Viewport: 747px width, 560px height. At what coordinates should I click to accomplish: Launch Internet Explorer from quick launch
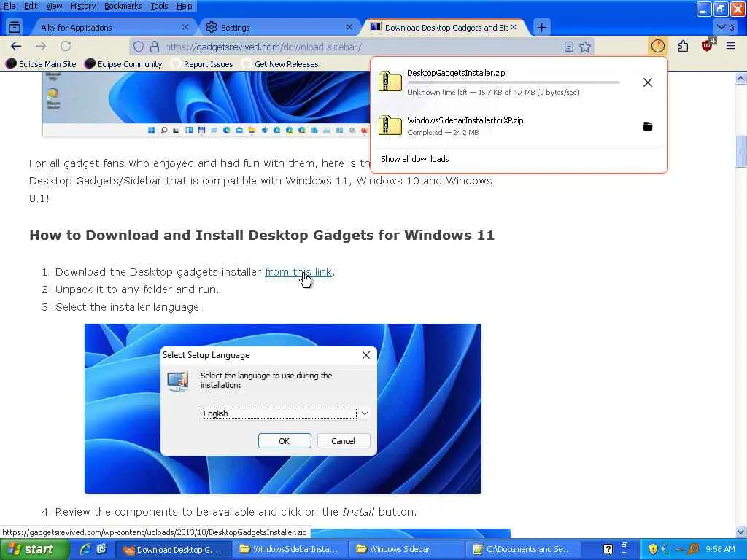[86, 549]
